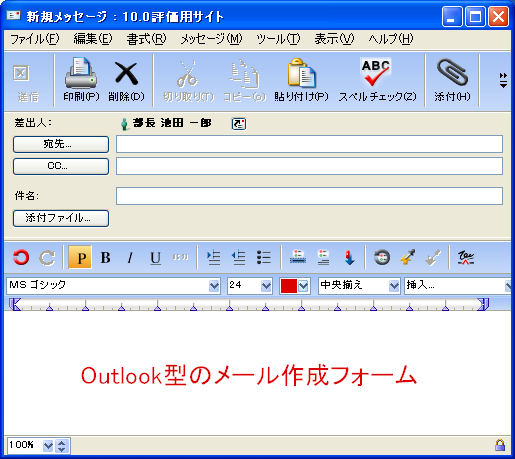Open the 編集(E) menu
The height and width of the screenshot is (459, 515).
click(x=93, y=39)
